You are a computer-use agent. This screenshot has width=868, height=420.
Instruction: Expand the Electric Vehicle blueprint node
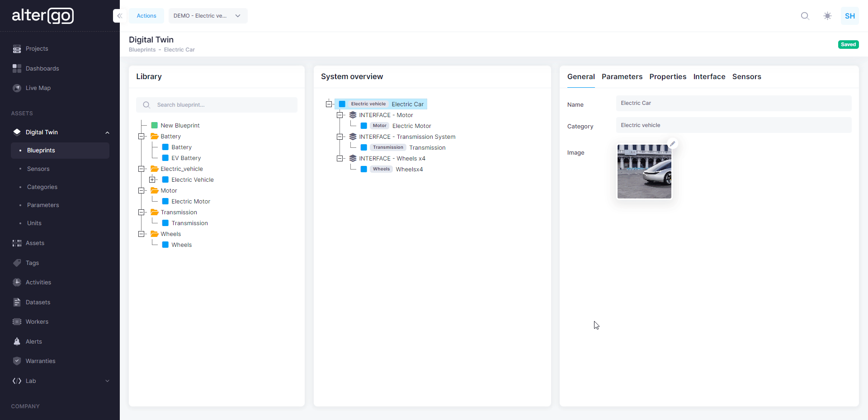click(152, 179)
